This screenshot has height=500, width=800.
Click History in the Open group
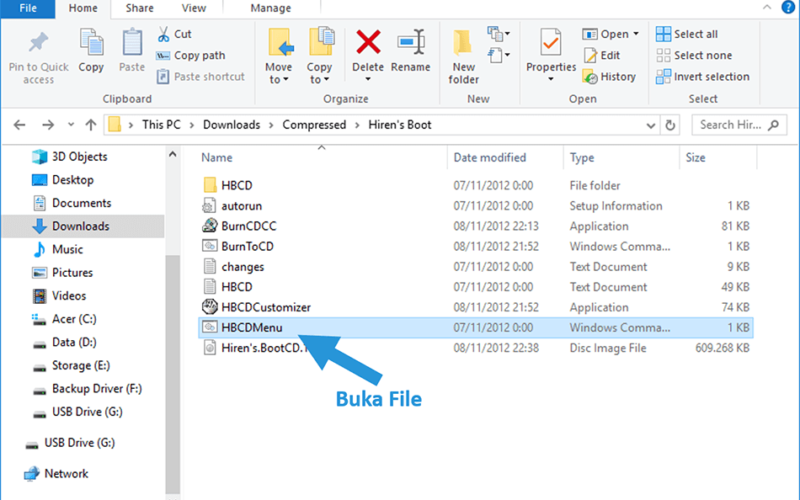pos(609,77)
